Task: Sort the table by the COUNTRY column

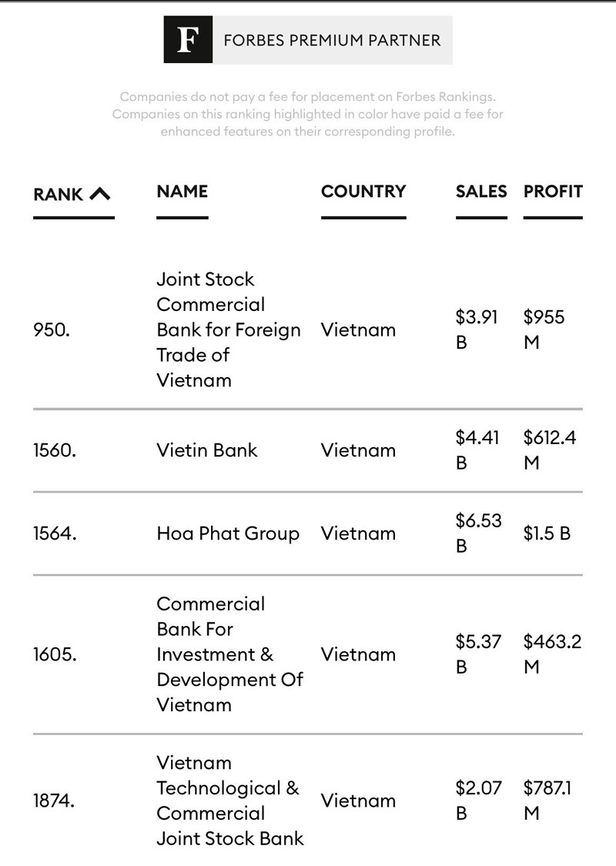Action: pyautogui.click(x=363, y=192)
